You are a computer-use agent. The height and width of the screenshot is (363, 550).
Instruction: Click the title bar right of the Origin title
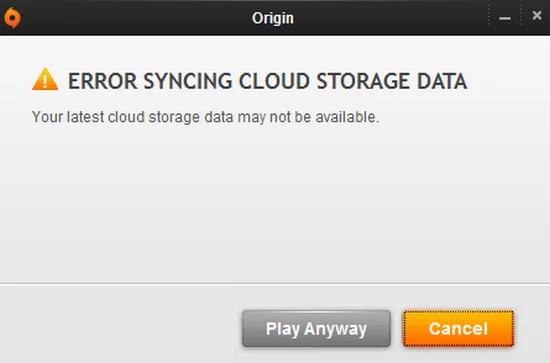point(390,18)
